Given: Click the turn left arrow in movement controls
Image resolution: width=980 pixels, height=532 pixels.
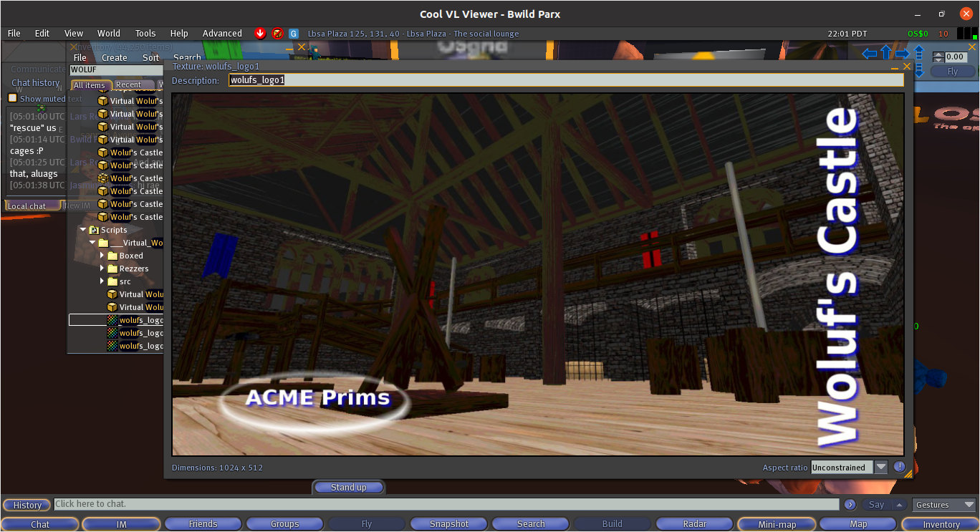Looking at the screenshot, I should [x=869, y=54].
